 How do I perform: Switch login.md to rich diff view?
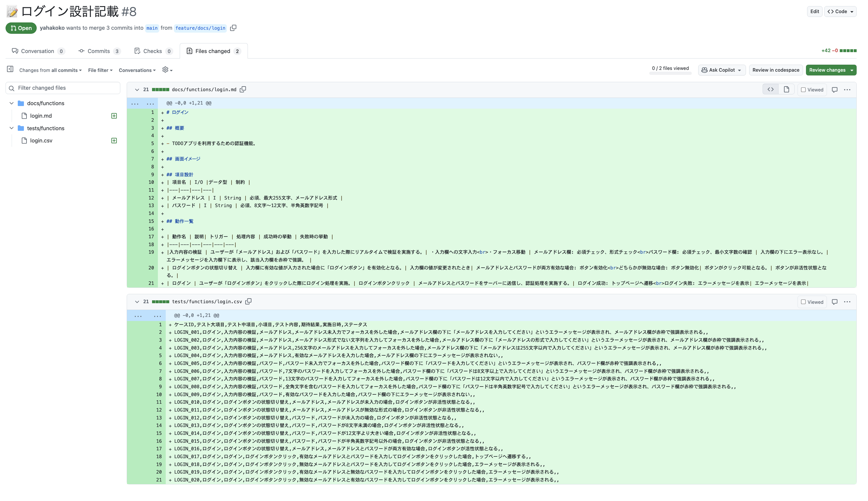[x=786, y=89]
